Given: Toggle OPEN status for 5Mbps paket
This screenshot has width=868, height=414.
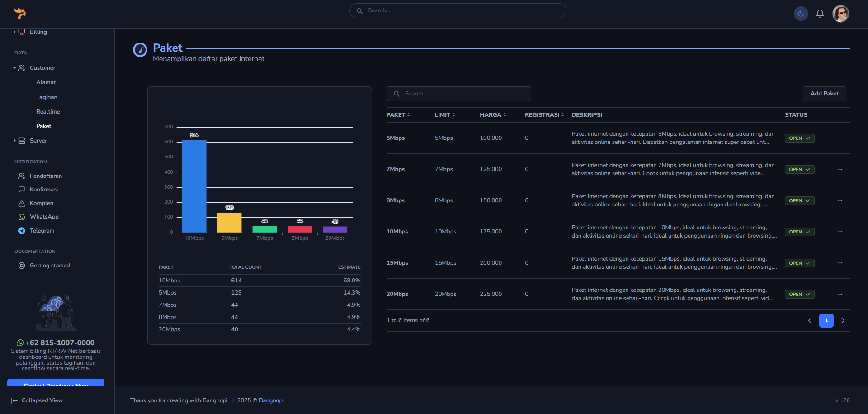Looking at the screenshot, I should pos(799,138).
